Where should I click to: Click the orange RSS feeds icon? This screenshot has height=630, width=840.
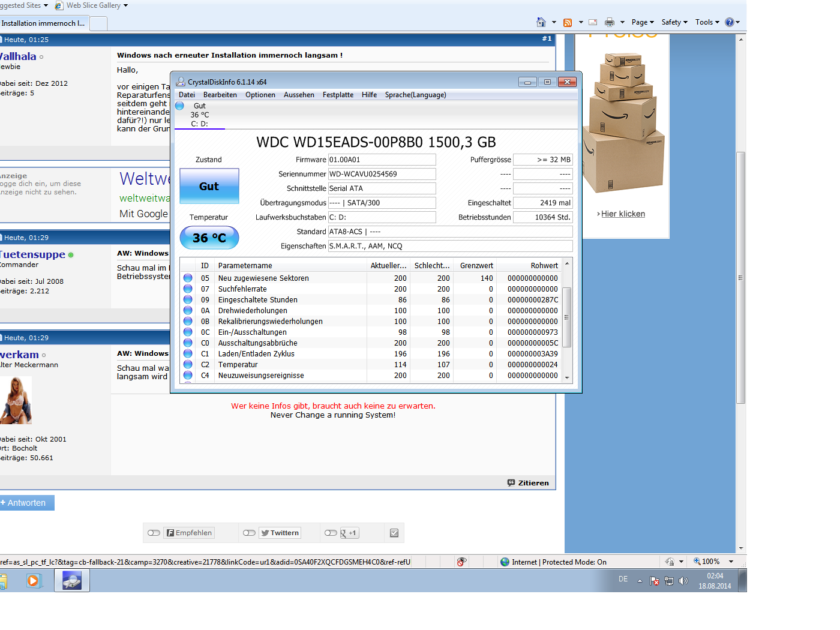[x=567, y=22]
